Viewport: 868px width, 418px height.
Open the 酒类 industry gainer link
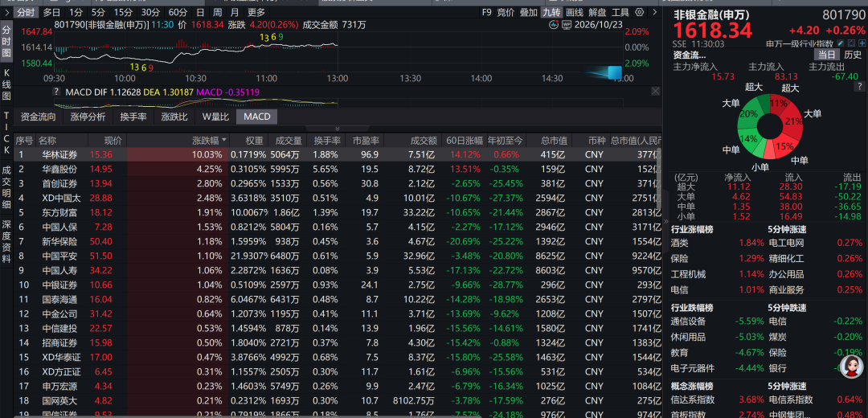pyautogui.click(x=680, y=243)
